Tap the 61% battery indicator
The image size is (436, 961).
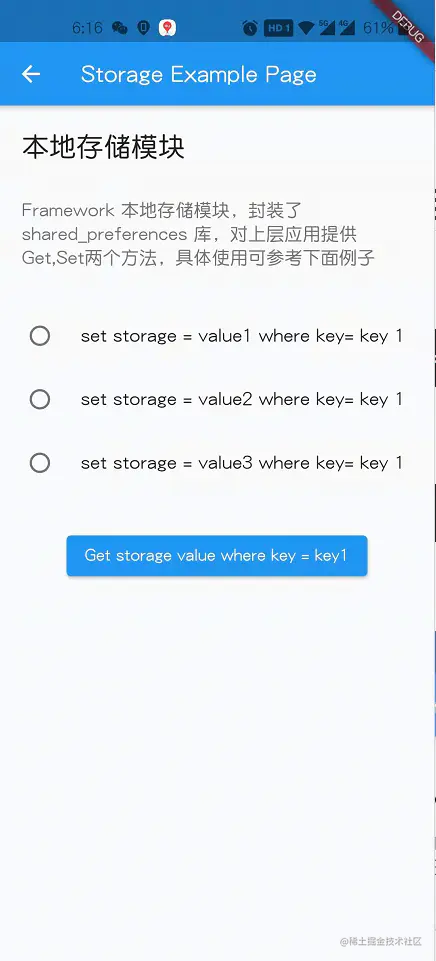[x=378, y=28]
